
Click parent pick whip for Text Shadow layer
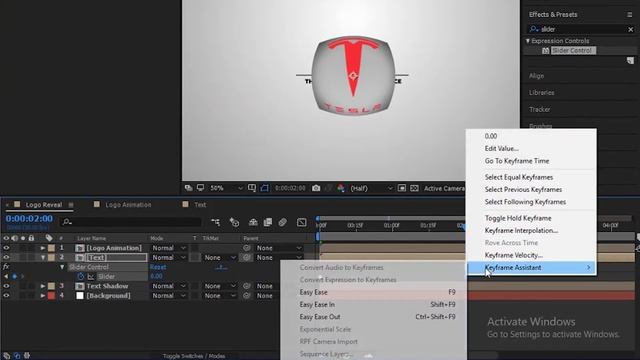[x=247, y=286]
